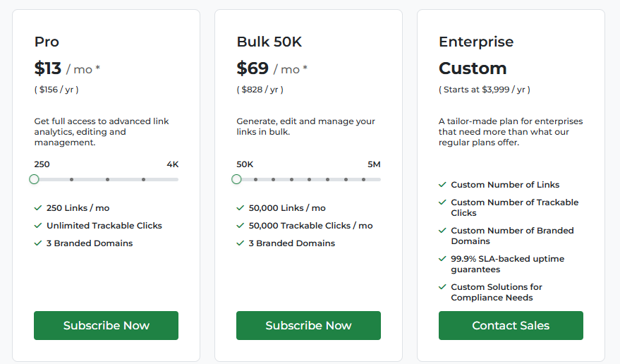This screenshot has width=620, height=364.
Task: Select the second stop on the Pro slider
Action: click(71, 179)
